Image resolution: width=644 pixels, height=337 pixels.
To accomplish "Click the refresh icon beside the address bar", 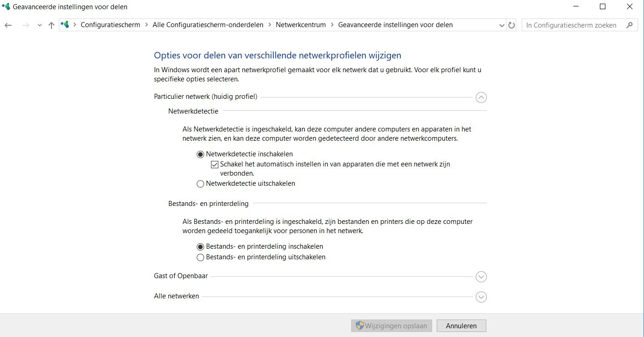I will tap(512, 25).
